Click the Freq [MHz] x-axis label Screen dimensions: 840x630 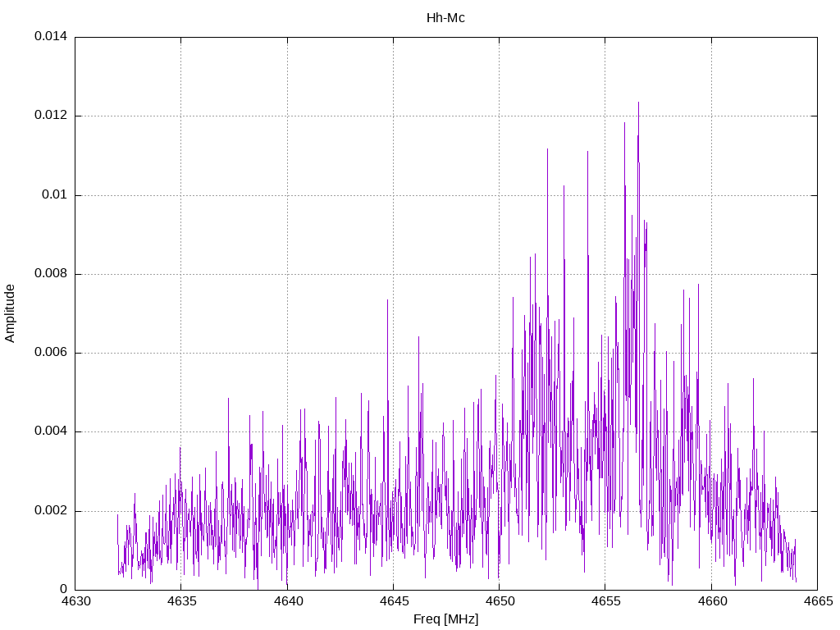[x=445, y=619]
